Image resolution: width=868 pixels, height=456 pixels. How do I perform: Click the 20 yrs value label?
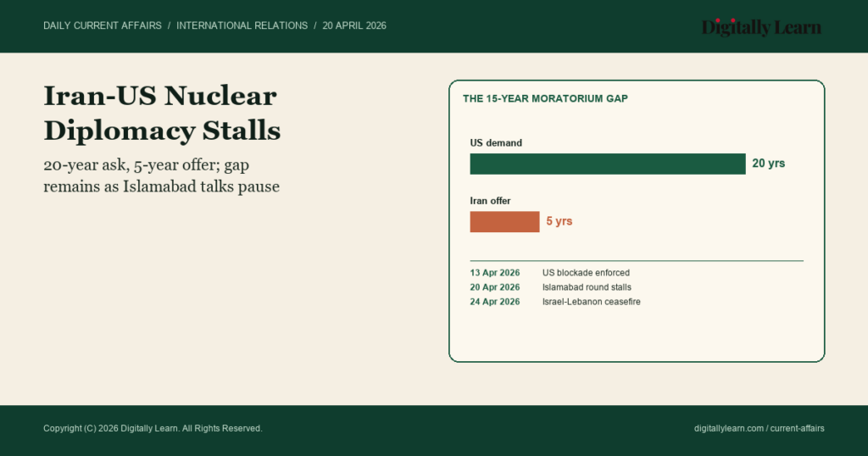(x=768, y=164)
